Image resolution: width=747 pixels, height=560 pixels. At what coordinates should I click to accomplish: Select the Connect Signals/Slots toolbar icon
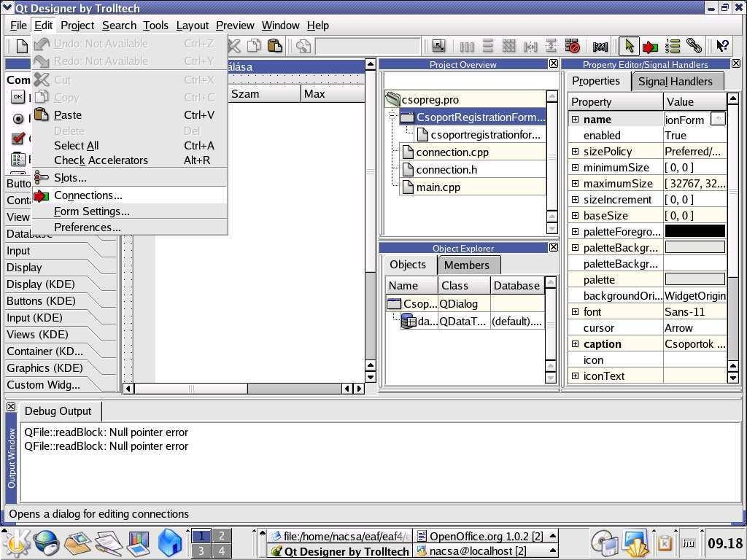(650, 47)
